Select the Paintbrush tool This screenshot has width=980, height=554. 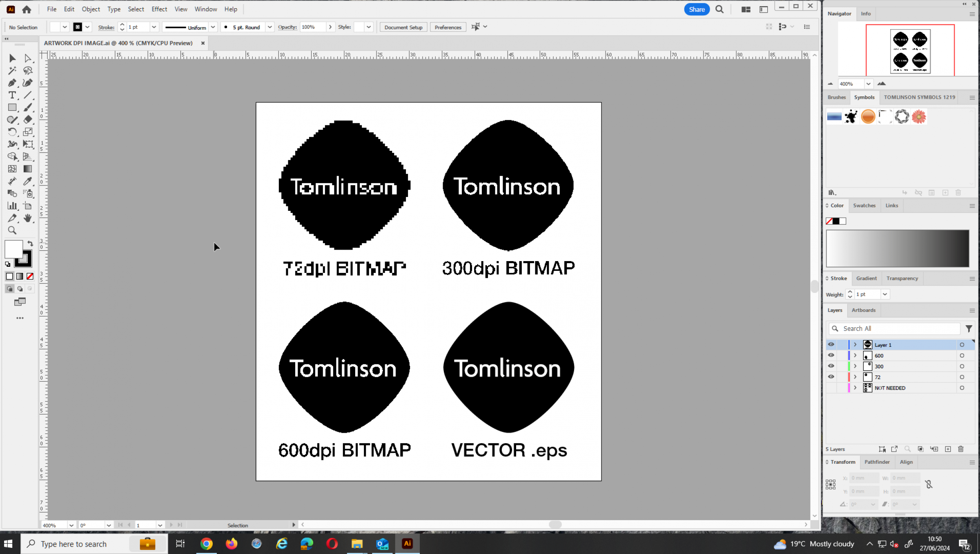coord(28,107)
